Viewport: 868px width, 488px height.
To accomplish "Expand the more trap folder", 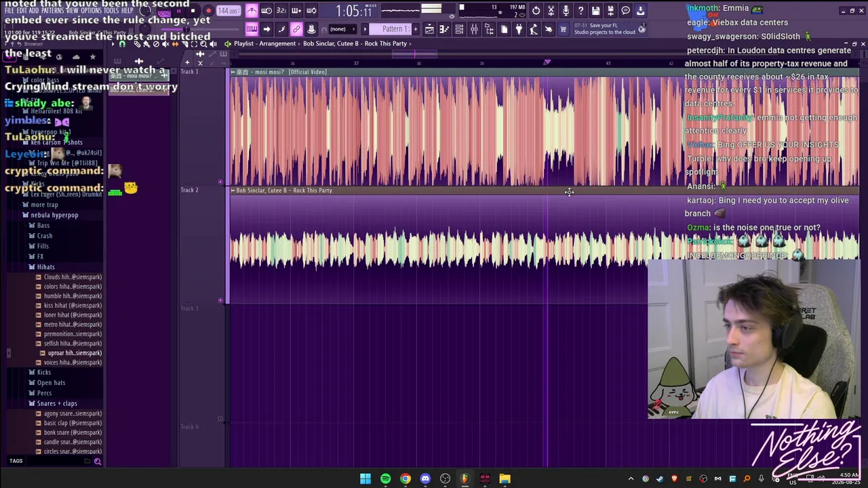I will (x=44, y=205).
